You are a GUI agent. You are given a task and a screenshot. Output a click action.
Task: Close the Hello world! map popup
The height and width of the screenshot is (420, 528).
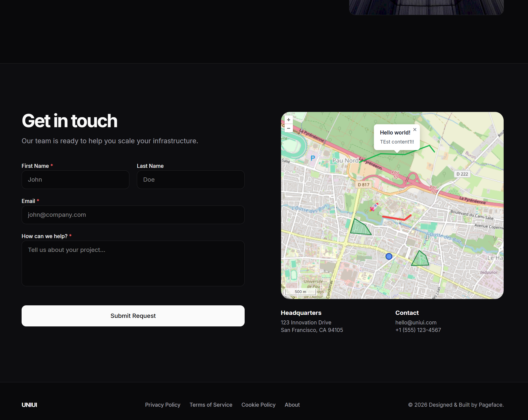415,129
